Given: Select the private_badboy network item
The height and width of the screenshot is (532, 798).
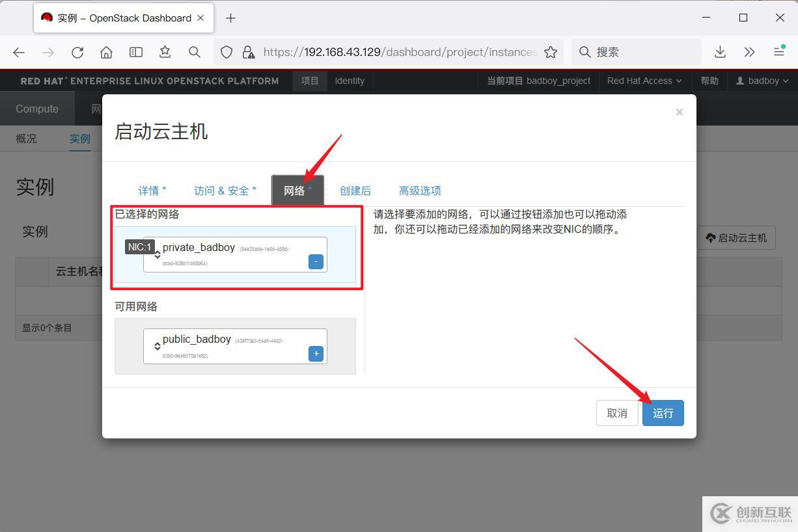Looking at the screenshot, I should (235, 254).
